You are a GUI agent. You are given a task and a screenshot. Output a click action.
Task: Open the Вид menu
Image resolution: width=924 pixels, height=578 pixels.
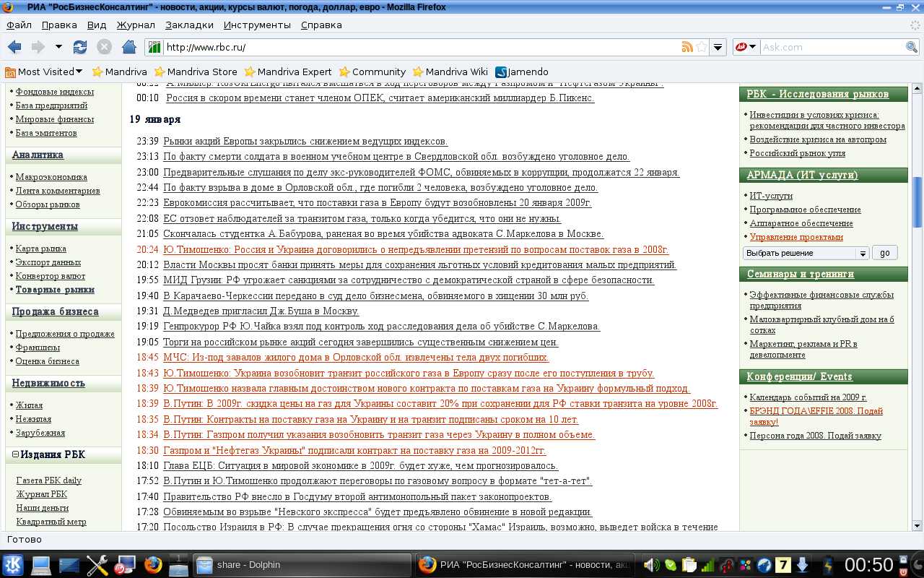[97, 25]
